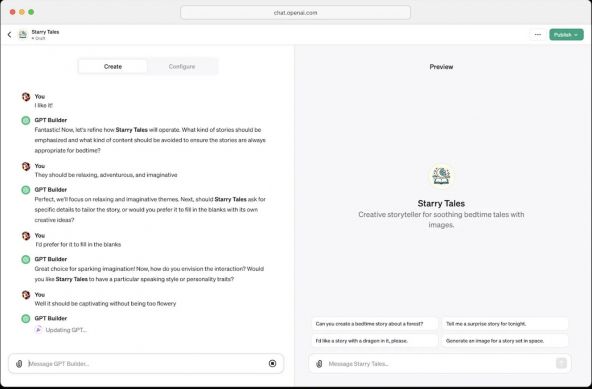This screenshot has height=389, width=592.
Task: Click the user avatar beside 'I'd prefer for it'
Action: (x=26, y=236)
